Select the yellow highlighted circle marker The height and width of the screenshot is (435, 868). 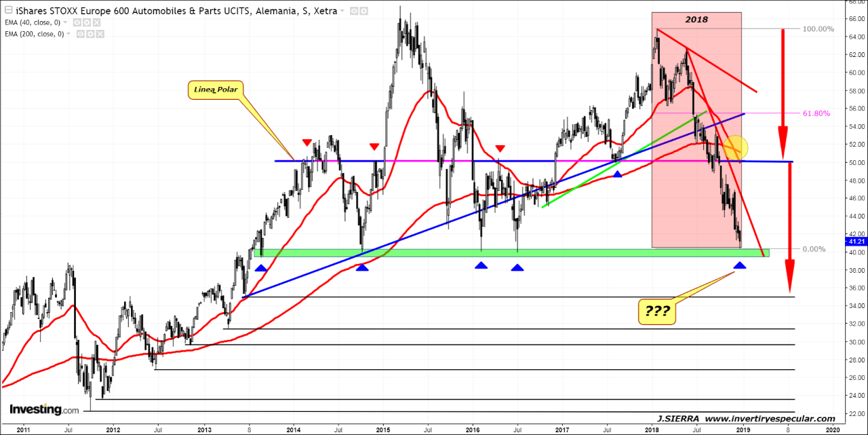(x=734, y=147)
